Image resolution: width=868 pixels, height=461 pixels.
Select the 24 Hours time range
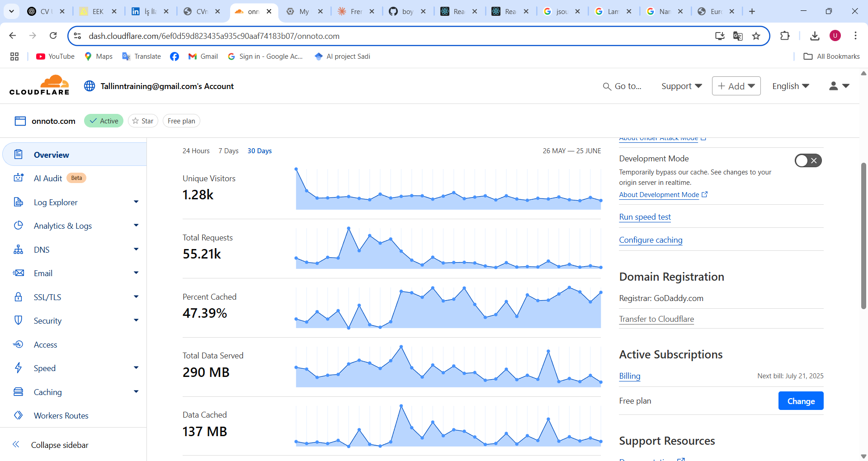[x=196, y=151]
